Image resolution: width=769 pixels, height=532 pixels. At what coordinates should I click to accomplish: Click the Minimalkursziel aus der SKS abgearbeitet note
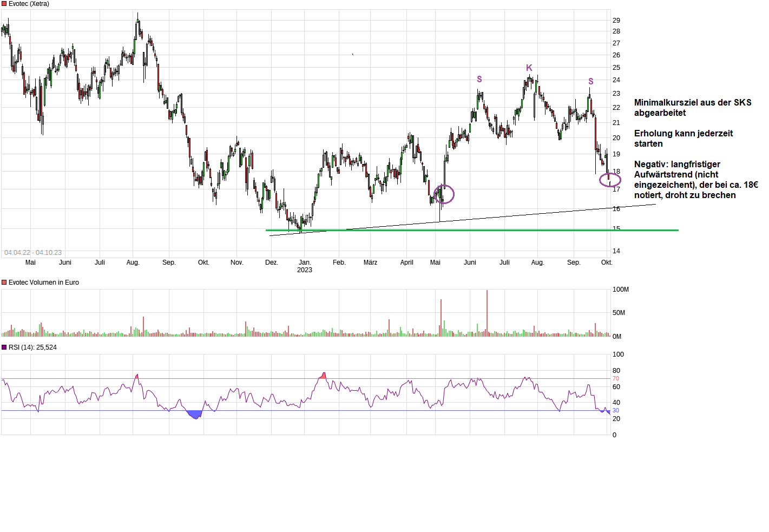coord(693,108)
